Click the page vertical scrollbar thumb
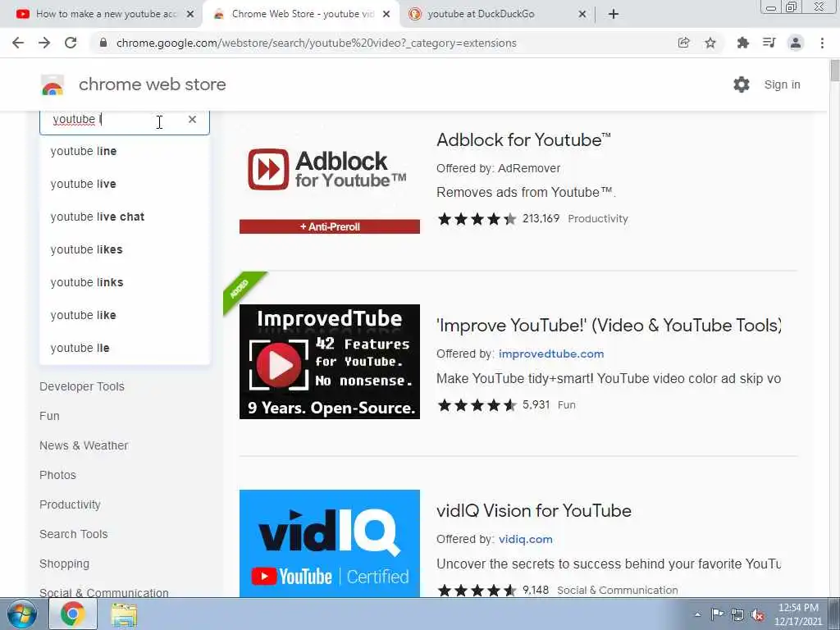The image size is (840, 630). (x=834, y=71)
